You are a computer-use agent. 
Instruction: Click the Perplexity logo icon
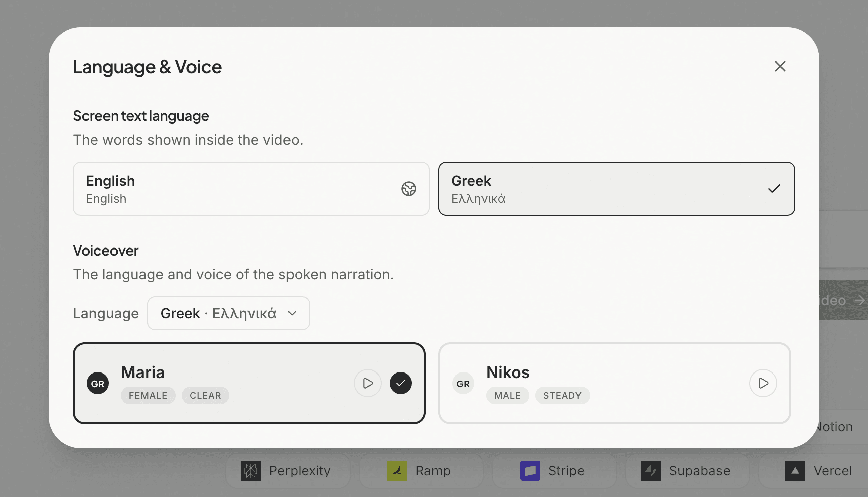(251, 471)
